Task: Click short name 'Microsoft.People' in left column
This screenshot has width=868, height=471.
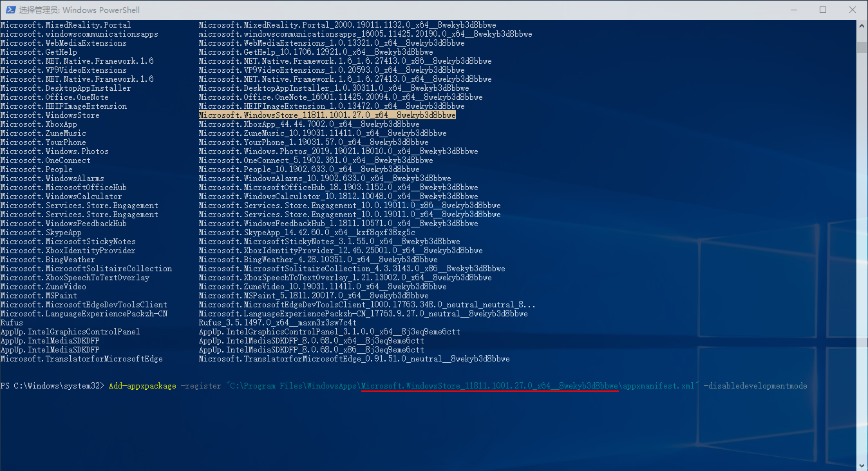Action: pyautogui.click(x=36, y=169)
